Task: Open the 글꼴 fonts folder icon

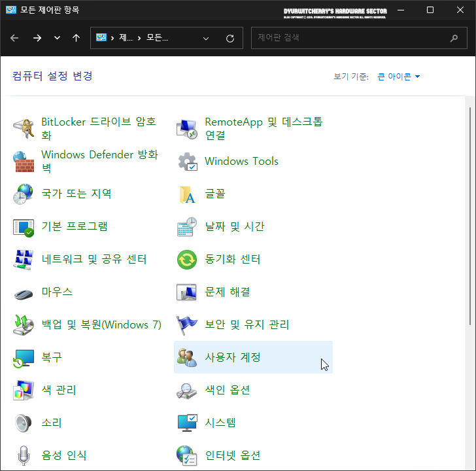Action: 187,195
